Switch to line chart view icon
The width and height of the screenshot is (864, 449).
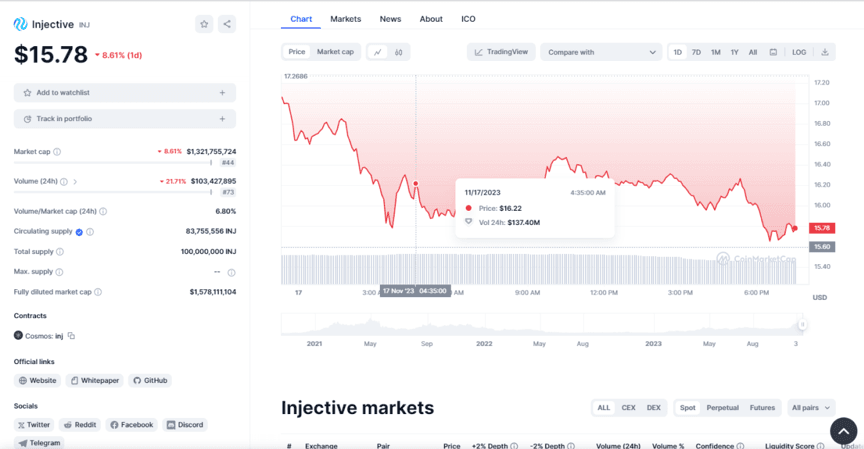click(378, 52)
